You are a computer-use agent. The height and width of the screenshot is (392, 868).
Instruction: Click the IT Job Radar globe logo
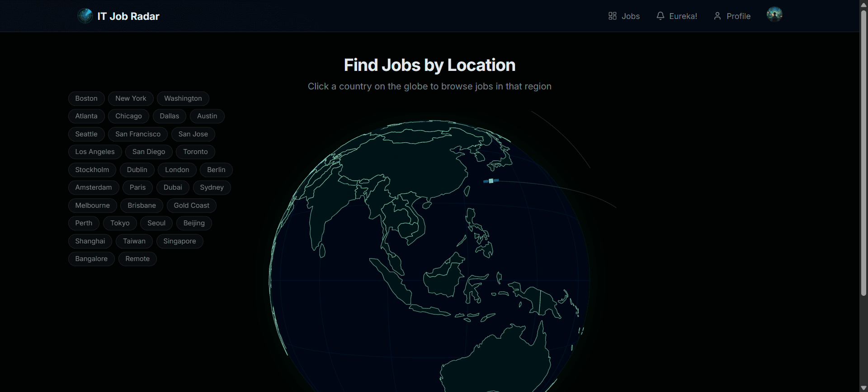point(85,16)
